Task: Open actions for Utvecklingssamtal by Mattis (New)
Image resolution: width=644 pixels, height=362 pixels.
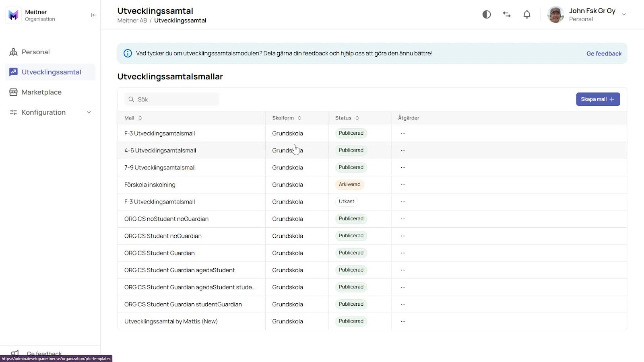Action: pos(403,321)
